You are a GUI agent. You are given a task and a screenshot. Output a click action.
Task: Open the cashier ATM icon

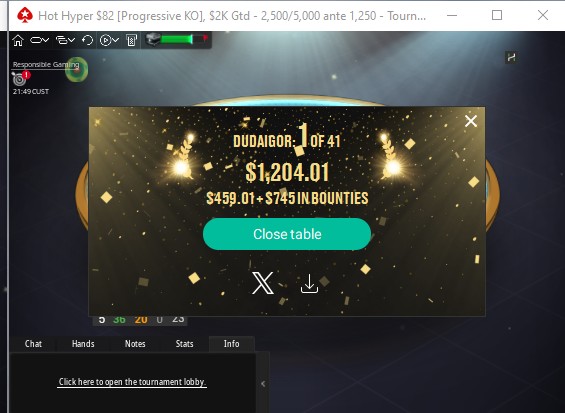132,40
